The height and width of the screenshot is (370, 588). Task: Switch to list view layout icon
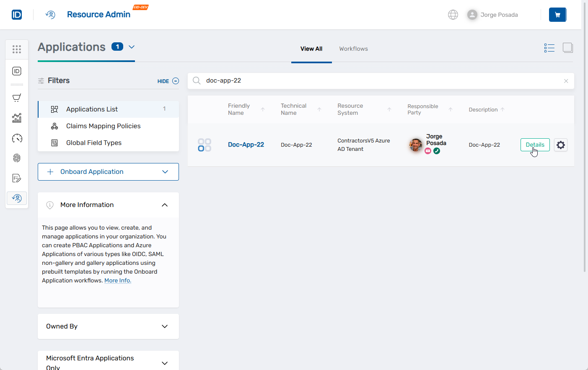[549, 48]
